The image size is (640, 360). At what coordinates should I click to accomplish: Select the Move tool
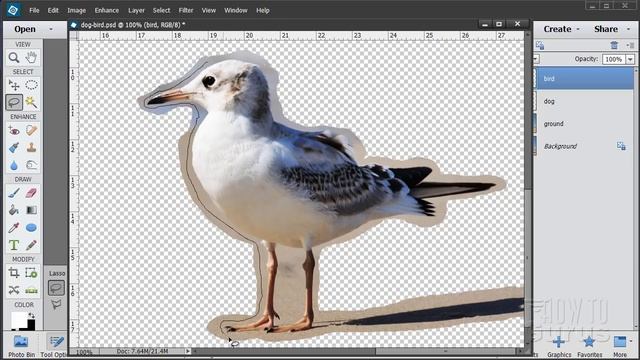(x=14, y=85)
